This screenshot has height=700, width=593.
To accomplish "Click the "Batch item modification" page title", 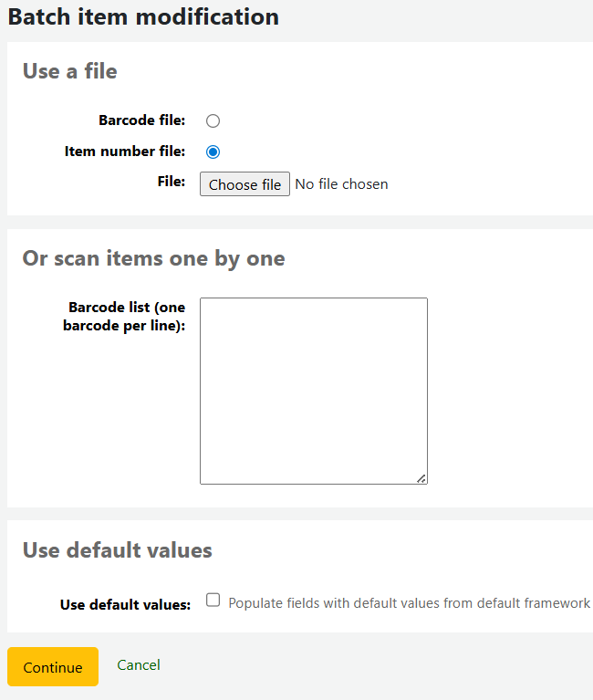I will pos(143,16).
